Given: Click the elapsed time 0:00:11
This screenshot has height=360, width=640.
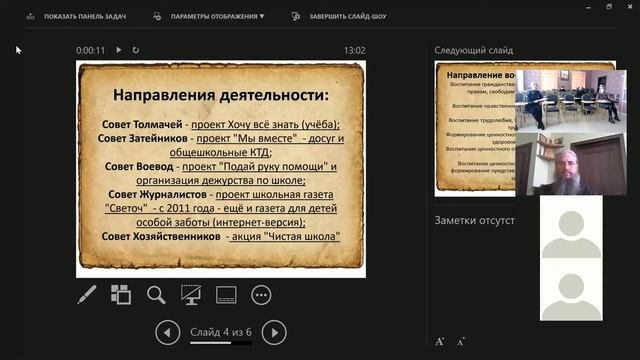Looking at the screenshot, I should tap(90, 50).
